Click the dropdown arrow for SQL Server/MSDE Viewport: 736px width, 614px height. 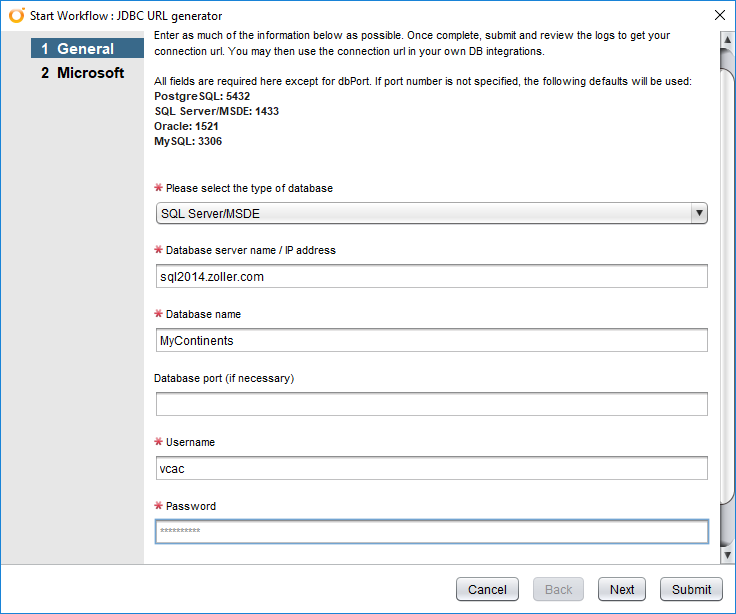pyautogui.click(x=699, y=213)
